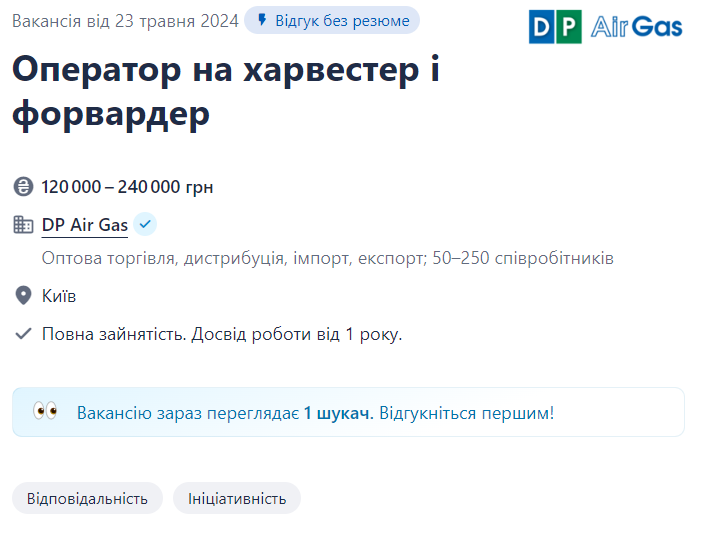Click the lightning bolt icon
This screenshot has width=705, height=534.
tap(262, 21)
